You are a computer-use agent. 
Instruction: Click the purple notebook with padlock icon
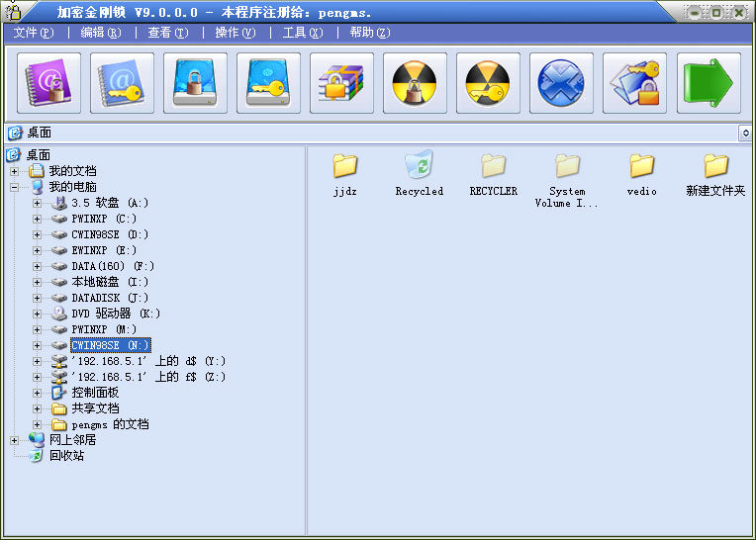49,83
